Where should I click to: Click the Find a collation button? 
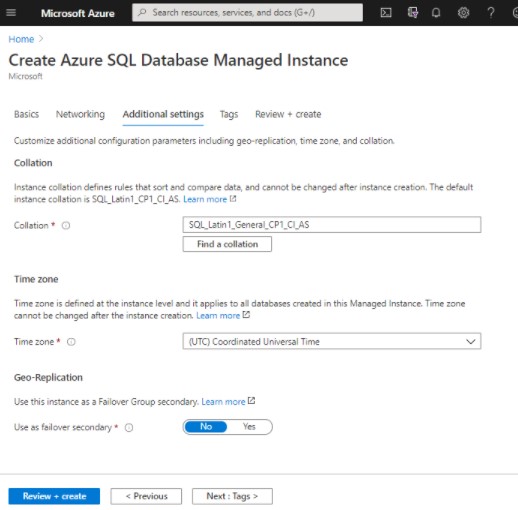[227, 244]
